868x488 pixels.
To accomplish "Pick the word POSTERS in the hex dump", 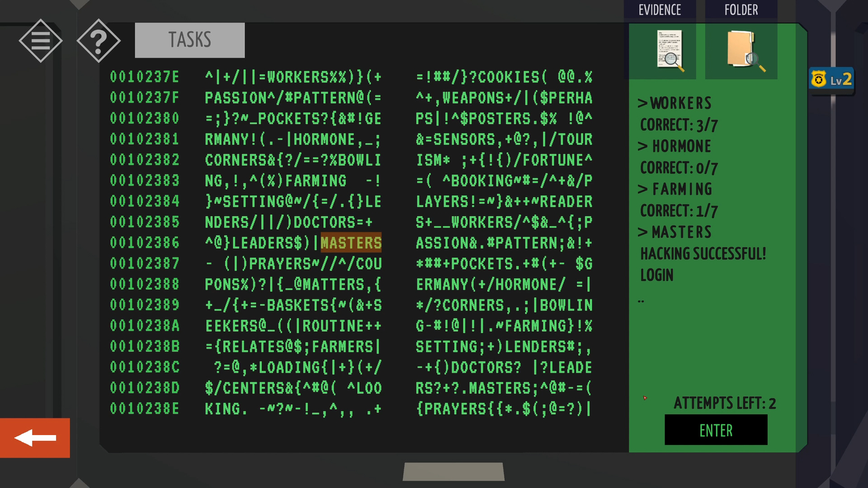I will tap(500, 119).
